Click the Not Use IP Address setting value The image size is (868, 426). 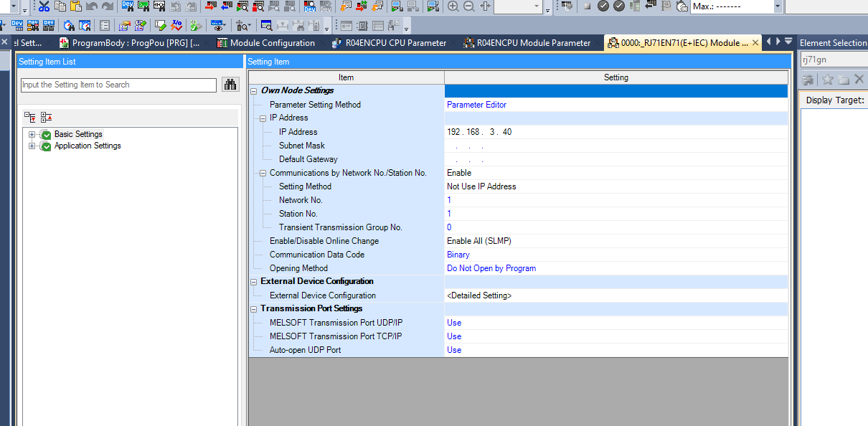481,186
